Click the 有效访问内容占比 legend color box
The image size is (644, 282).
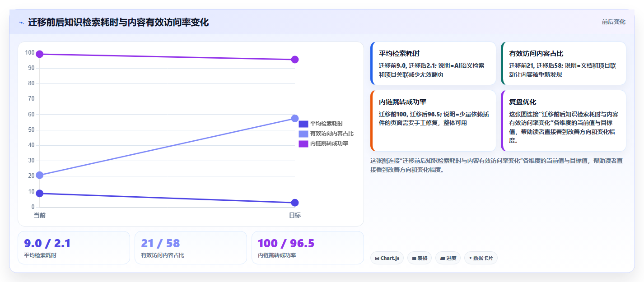(303, 134)
